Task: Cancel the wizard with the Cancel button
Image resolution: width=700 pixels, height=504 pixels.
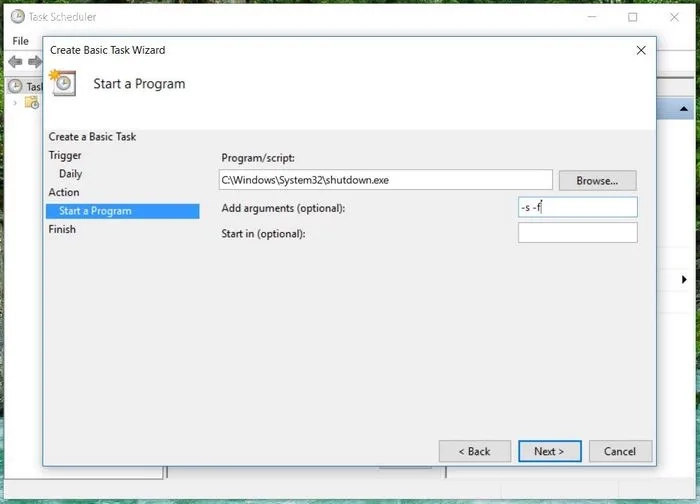Action: 620,451
